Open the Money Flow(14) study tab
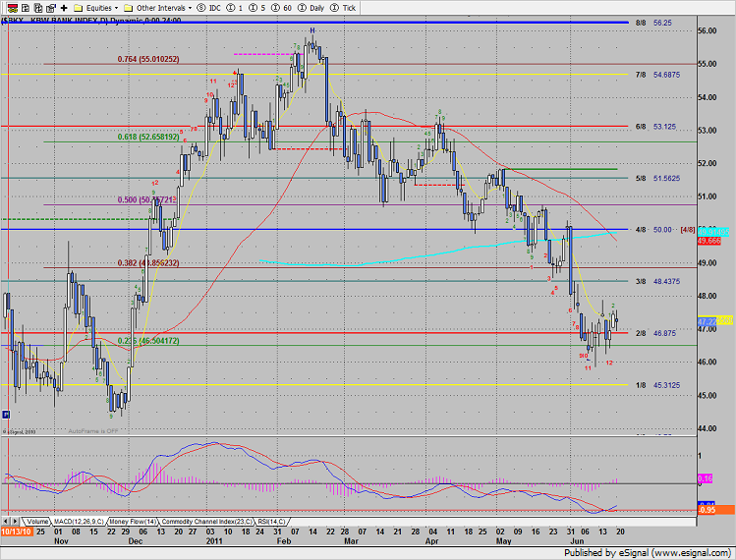Image resolution: width=736 pixels, height=560 pixels. pyautogui.click(x=133, y=522)
